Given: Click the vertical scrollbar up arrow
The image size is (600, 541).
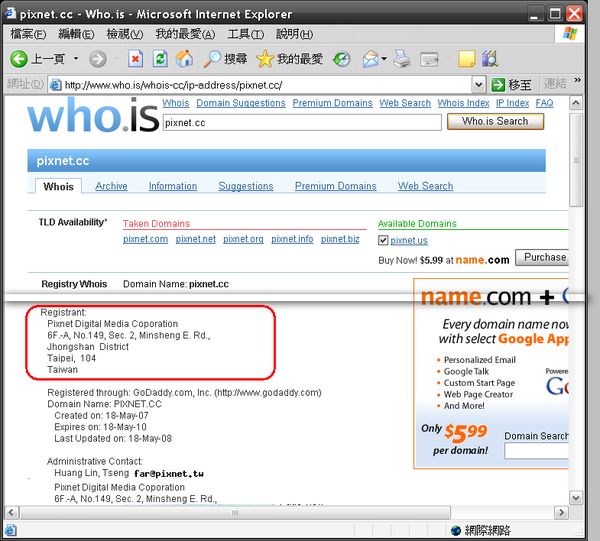Looking at the screenshot, I should point(576,103).
